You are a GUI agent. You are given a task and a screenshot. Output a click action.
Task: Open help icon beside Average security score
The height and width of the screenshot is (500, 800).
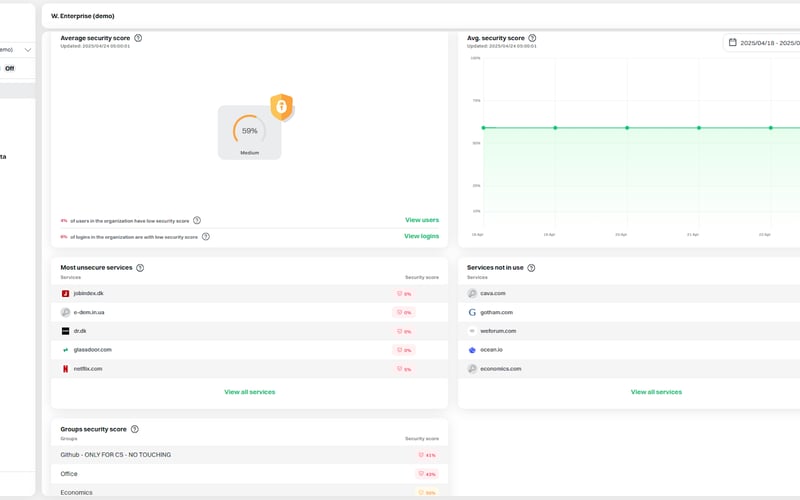(x=138, y=38)
